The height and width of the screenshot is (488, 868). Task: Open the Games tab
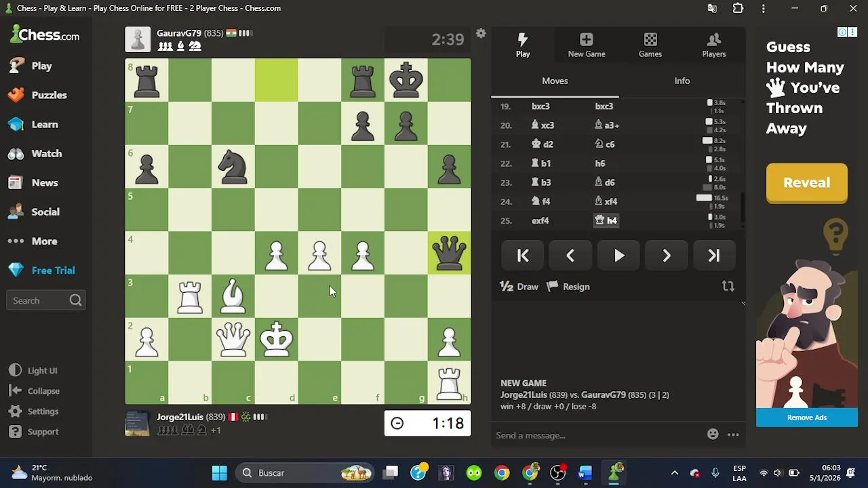(650, 45)
